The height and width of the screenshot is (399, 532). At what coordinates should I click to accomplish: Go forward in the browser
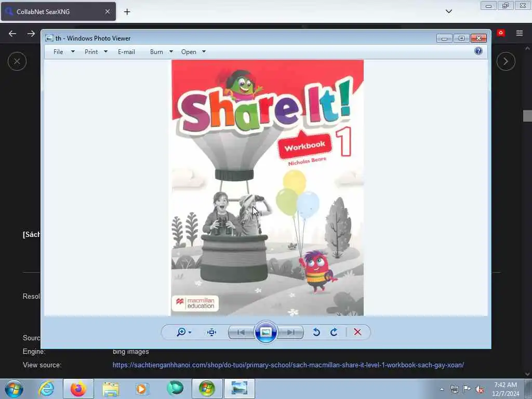[31, 34]
